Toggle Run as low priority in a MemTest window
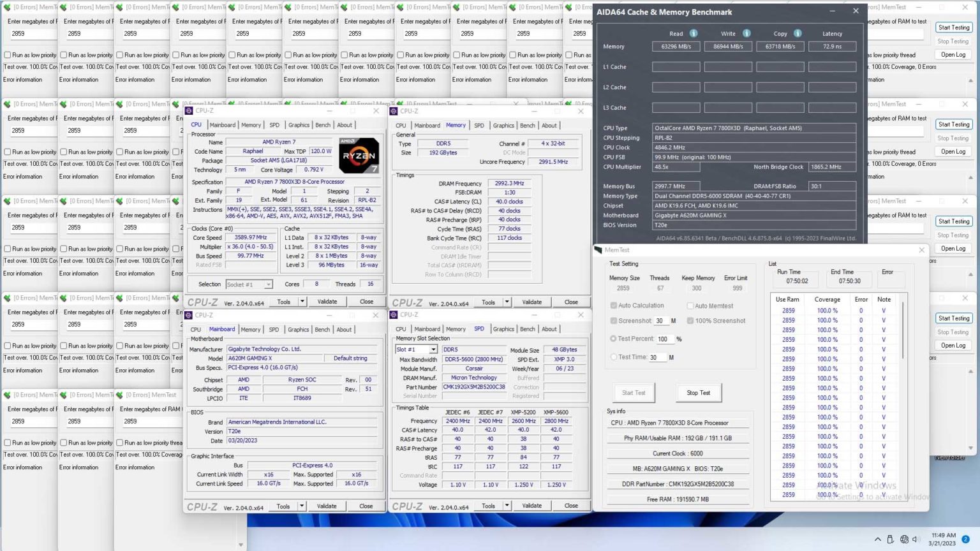980x551 pixels. [x=6, y=55]
